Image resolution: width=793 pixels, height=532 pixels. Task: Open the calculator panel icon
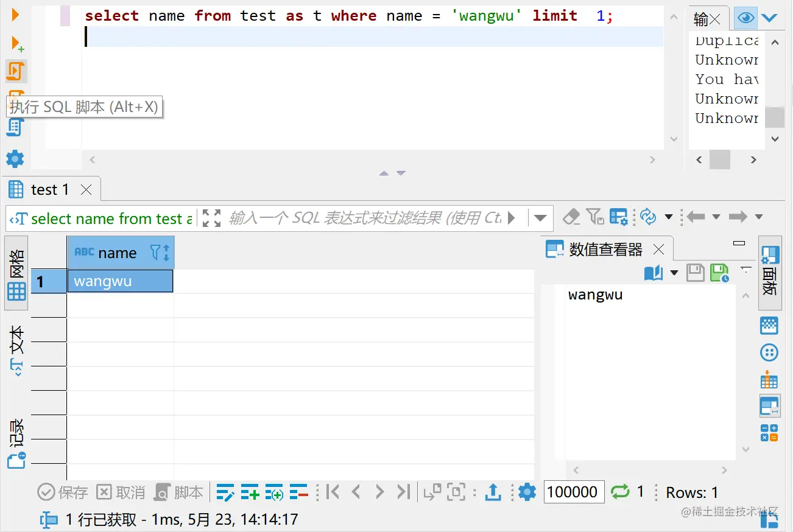[769, 433]
